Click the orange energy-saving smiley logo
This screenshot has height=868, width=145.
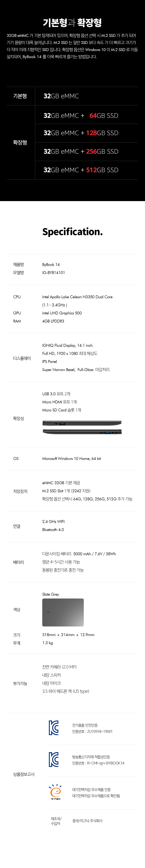(x=55, y=792)
